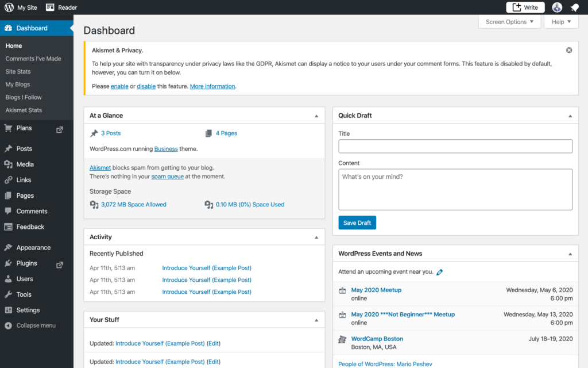The height and width of the screenshot is (368, 588).
Task: Open Blogs I Follow
Action: [x=23, y=97]
